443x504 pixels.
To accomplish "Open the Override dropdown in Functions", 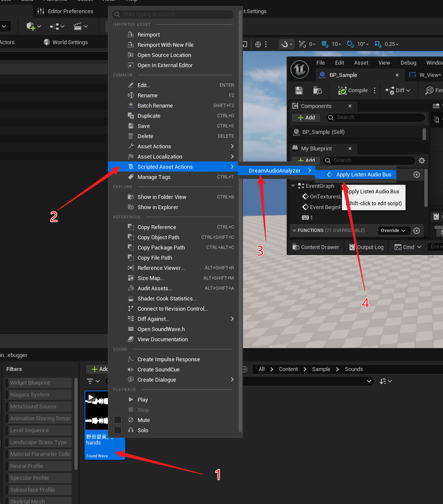I will click(393, 231).
